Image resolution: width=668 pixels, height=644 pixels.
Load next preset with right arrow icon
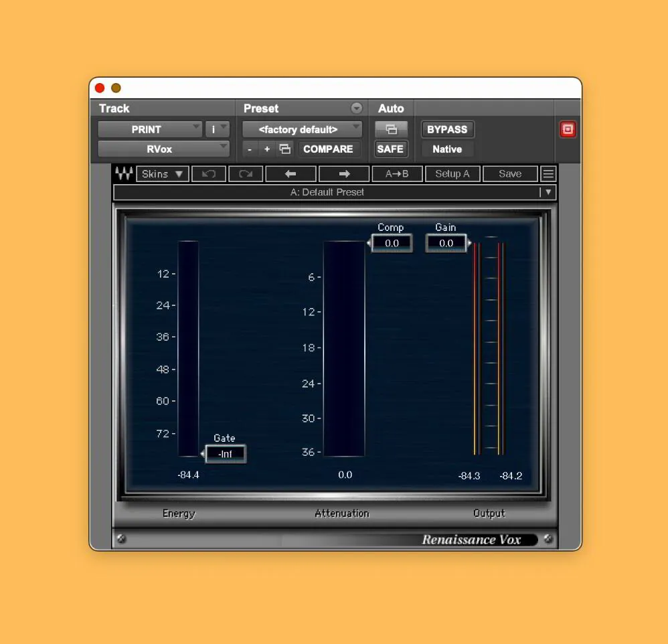point(343,173)
